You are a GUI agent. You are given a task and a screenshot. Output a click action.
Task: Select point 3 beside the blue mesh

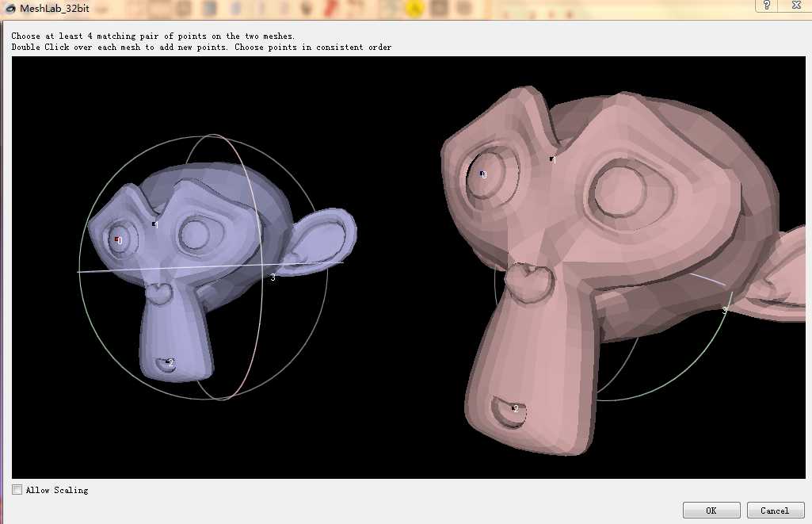click(273, 277)
